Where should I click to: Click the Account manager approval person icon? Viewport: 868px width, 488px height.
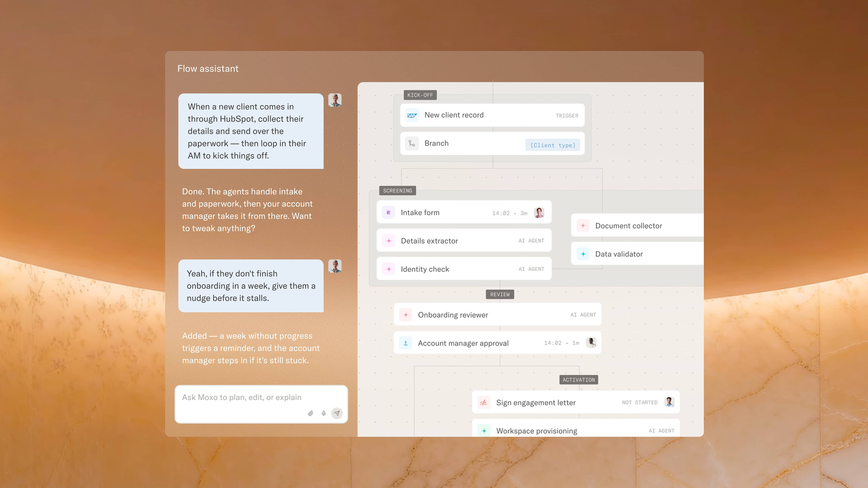coord(406,343)
